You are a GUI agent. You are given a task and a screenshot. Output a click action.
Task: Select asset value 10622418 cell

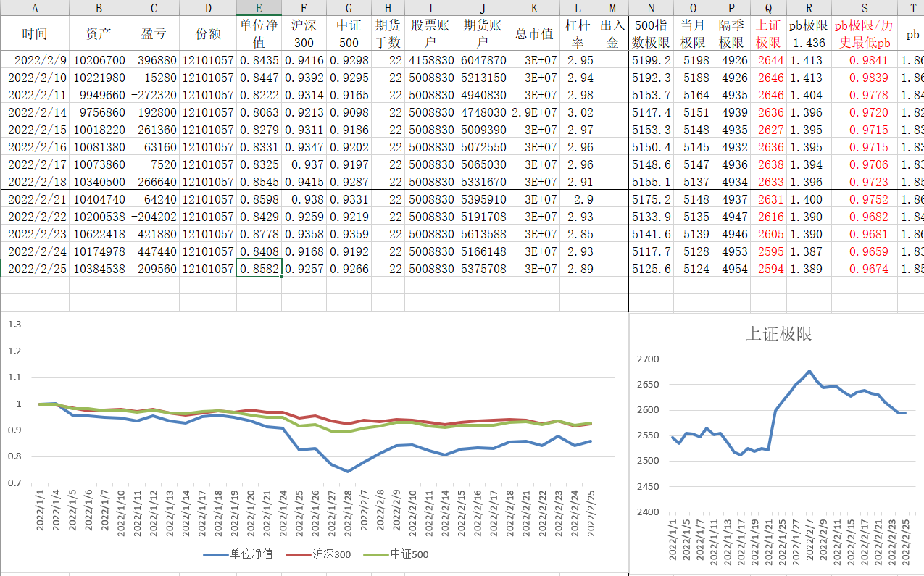(x=99, y=234)
